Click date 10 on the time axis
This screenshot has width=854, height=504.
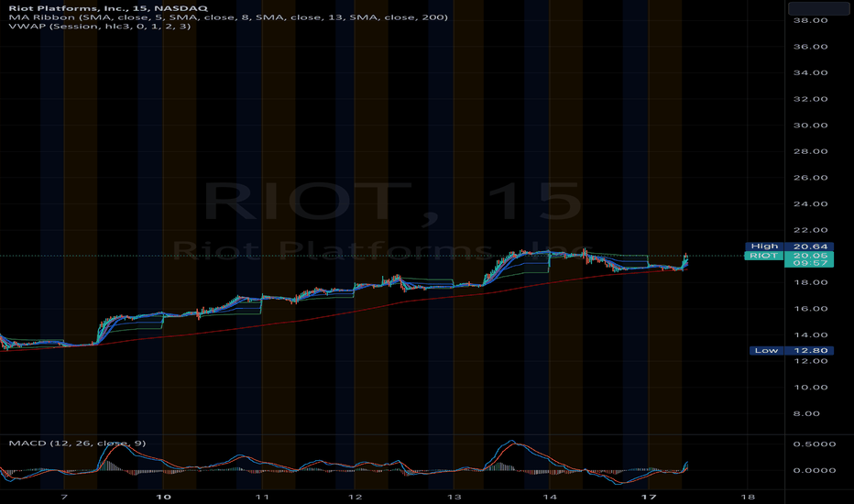tap(163, 497)
